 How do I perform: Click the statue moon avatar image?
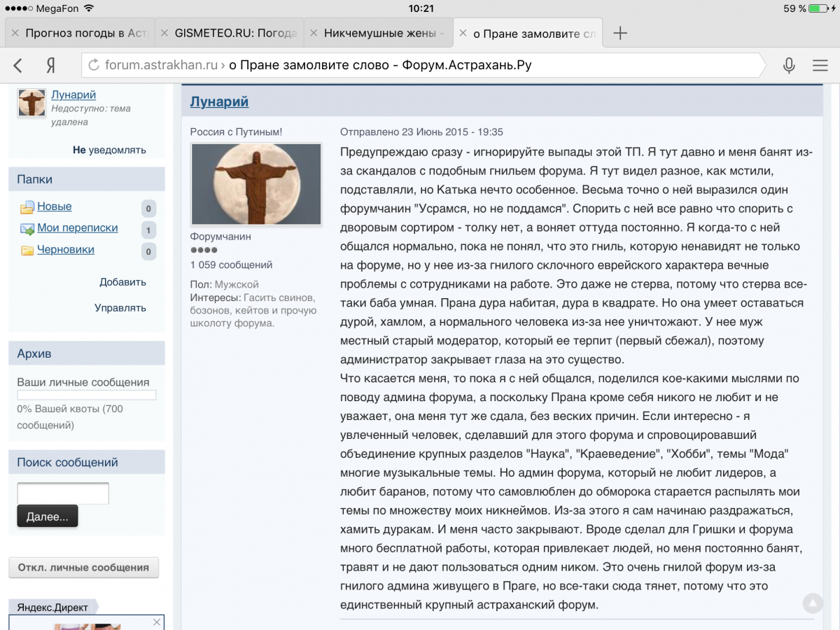(x=256, y=184)
